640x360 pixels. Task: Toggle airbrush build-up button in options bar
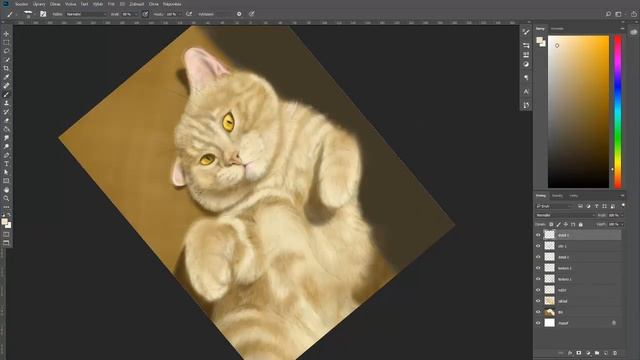(189, 14)
